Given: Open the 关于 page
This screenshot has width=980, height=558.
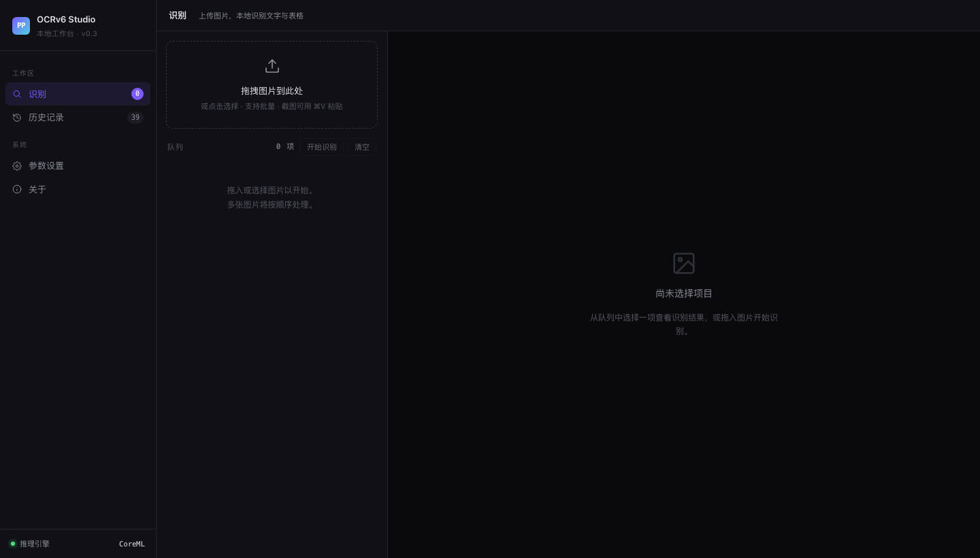Looking at the screenshot, I should pos(78,189).
